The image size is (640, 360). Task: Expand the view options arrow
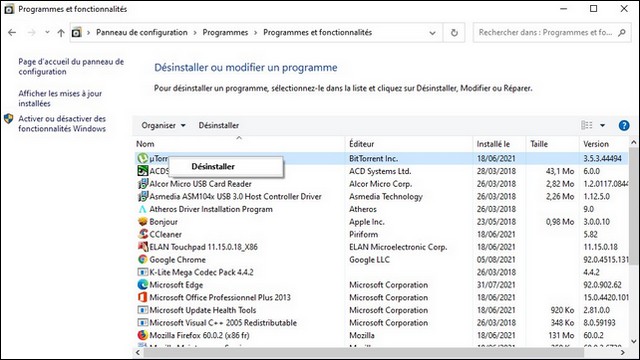pos(602,125)
